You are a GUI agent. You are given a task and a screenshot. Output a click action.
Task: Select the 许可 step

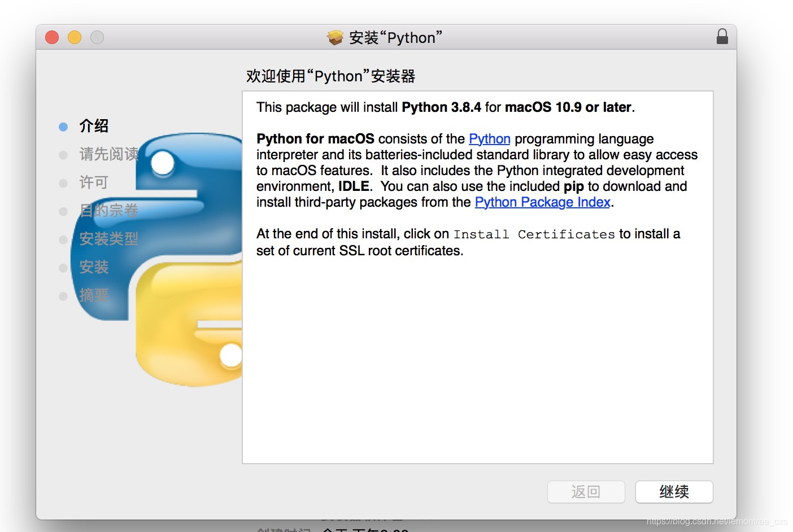click(x=92, y=182)
